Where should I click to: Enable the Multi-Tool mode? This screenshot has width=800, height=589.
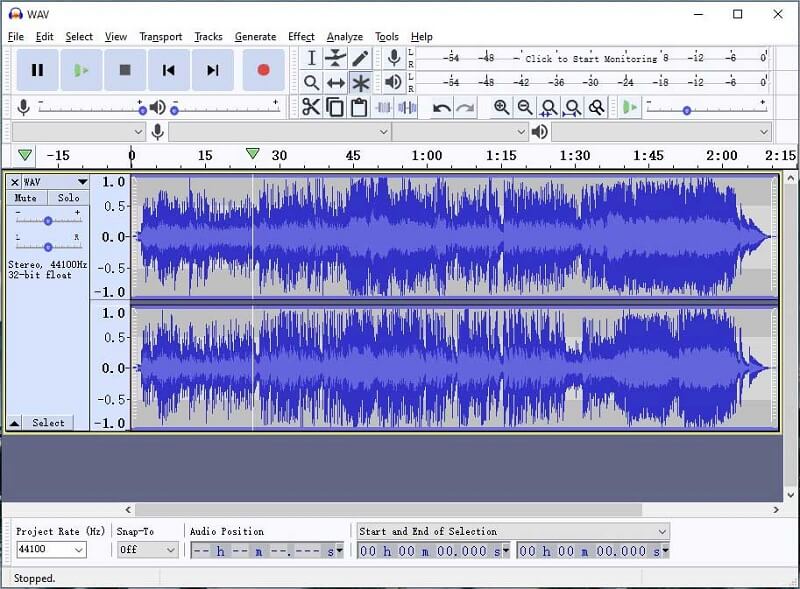click(360, 83)
